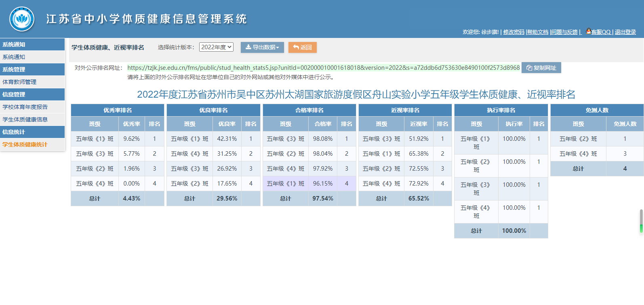
Task: Click the QQ penguin customer service icon
Action: 588,31
